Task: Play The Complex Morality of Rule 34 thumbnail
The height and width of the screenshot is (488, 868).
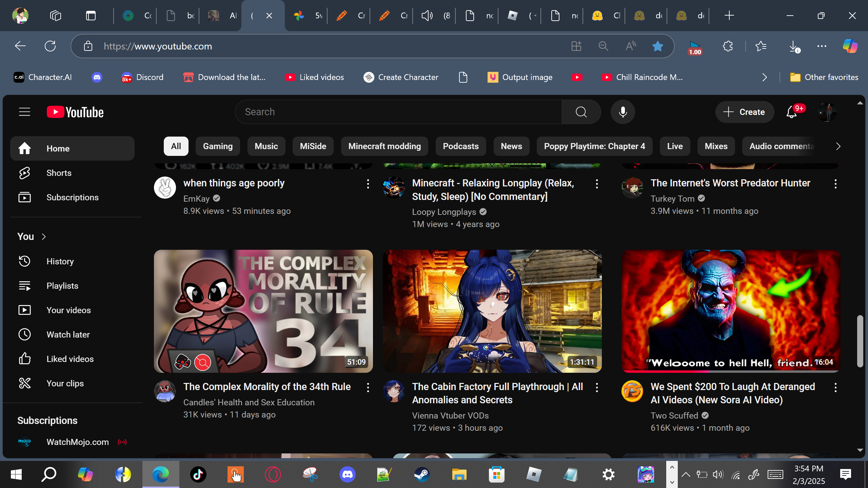Action: pyautogui.click(x=263, y=311)
